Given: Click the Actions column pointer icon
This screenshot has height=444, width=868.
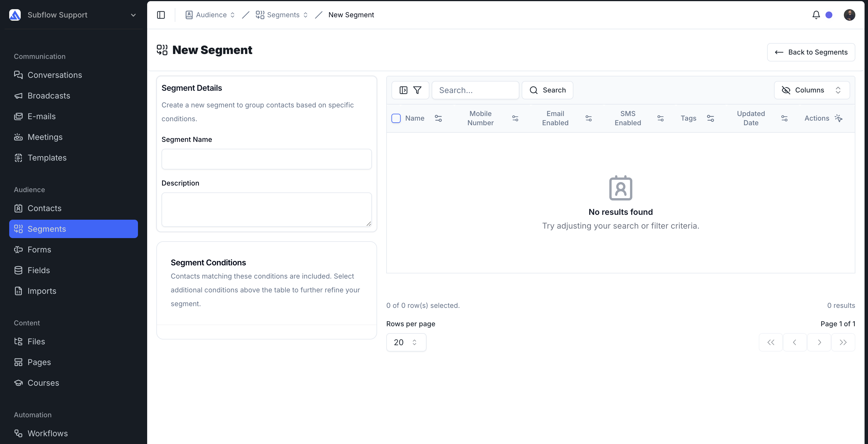Looking at the screenshot, I should 838,118.
